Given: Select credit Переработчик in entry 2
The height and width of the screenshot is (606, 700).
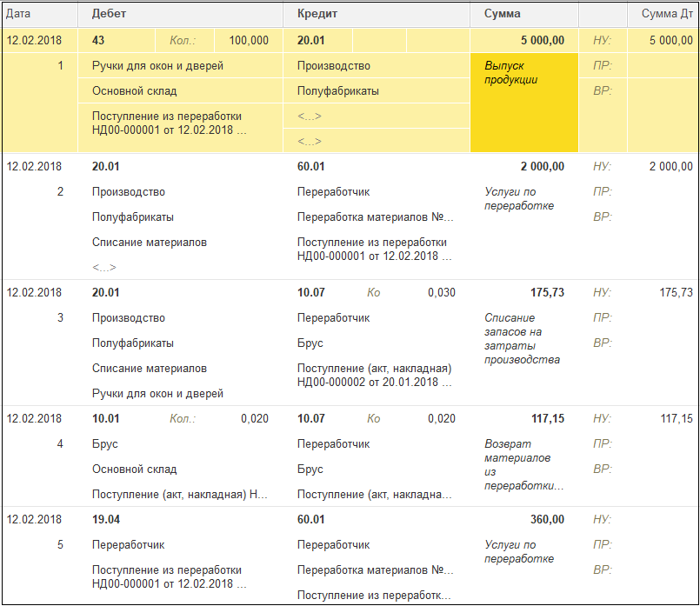Looking at the screenshot, I should click(x=334, y=192).
